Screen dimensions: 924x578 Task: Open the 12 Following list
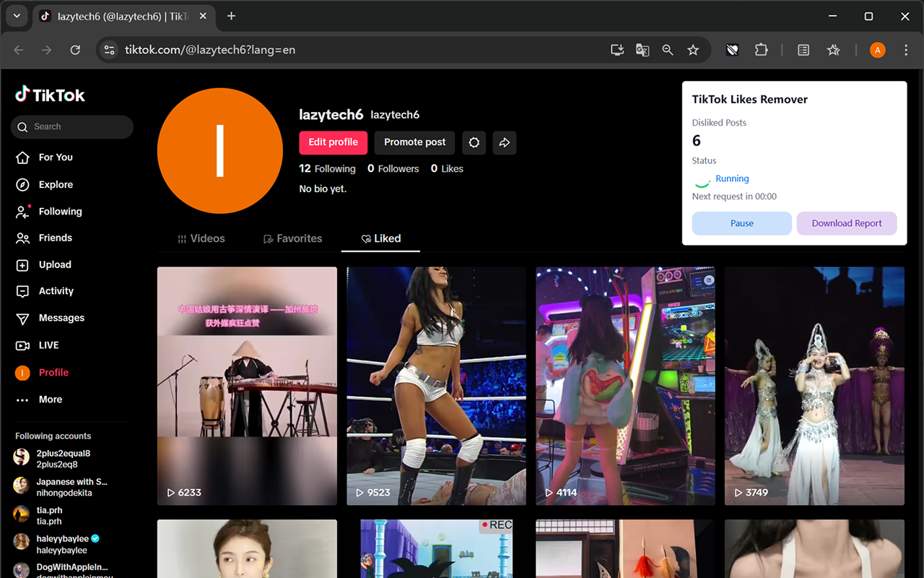[x=328, y=168]
